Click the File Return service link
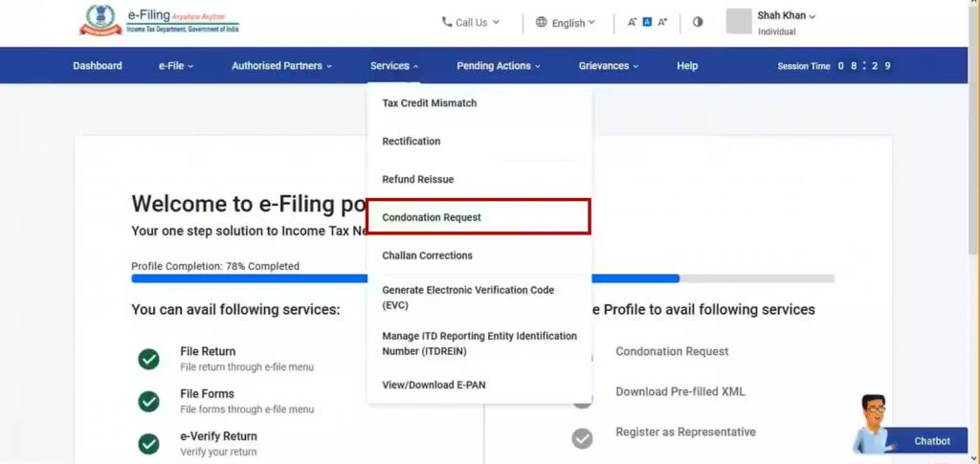The image size is (980, 464). pyautogui.click(x=208, y=352)
